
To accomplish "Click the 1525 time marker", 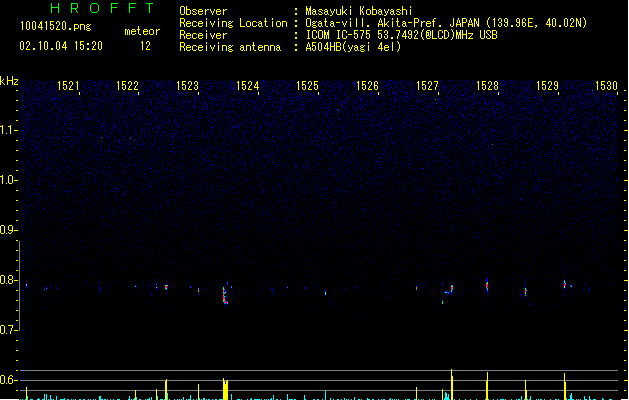I will pyautogui.click(x=307, y=86).
